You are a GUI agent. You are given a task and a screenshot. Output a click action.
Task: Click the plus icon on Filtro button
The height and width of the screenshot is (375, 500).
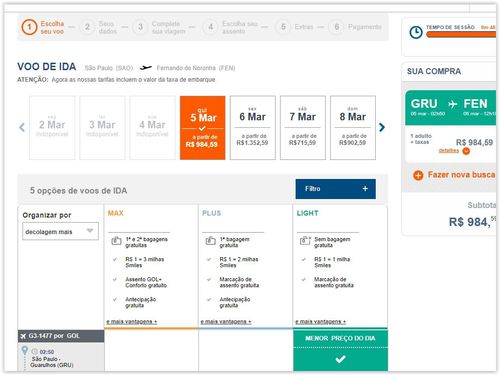click(x=365, y=189)
